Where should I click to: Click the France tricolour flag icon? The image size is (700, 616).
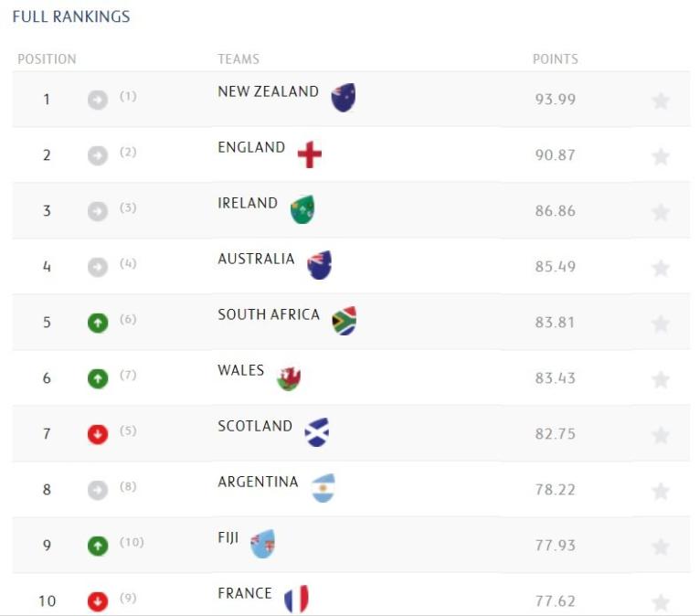coord(296,600)
